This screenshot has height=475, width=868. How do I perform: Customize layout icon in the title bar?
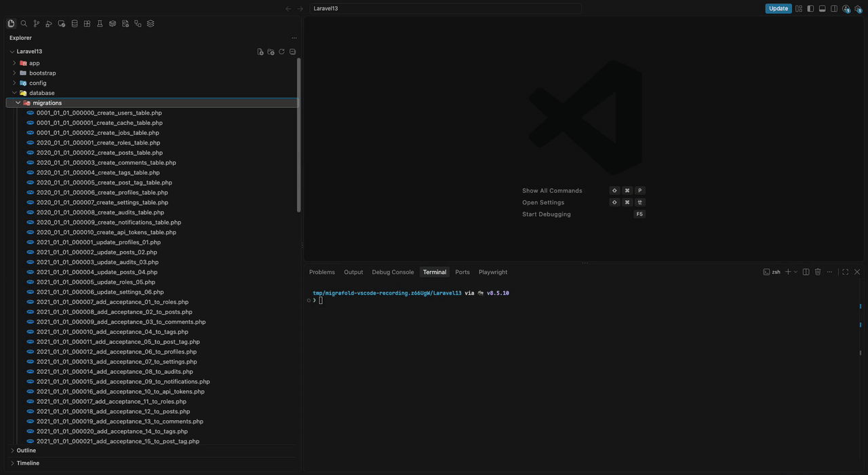point(799,9)
